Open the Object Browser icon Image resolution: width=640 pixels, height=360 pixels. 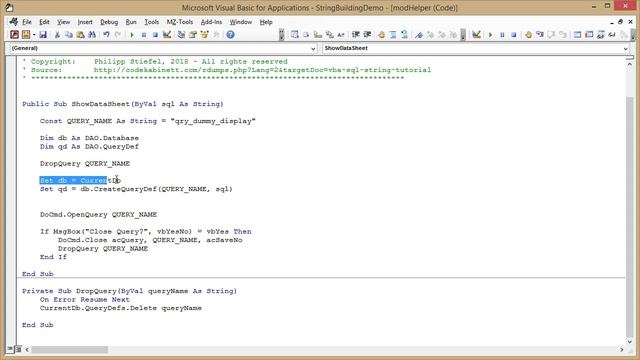pyautogui.click(x=204, y=35)
